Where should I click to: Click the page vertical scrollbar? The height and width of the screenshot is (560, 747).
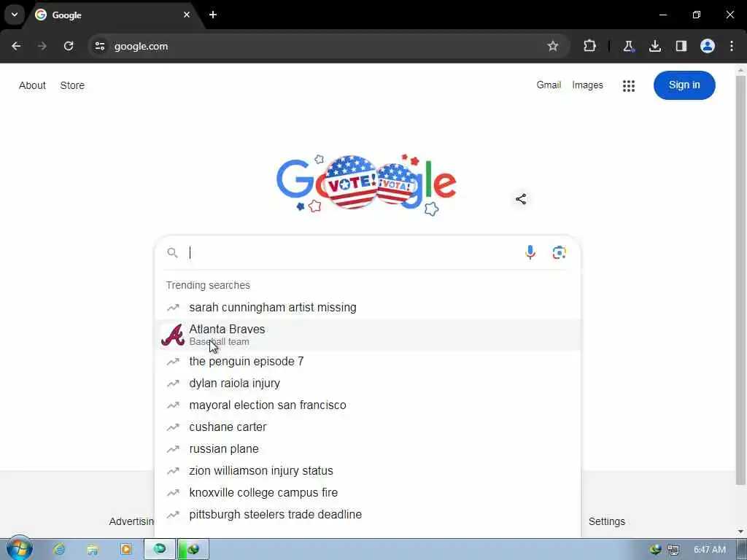(740, 281)
